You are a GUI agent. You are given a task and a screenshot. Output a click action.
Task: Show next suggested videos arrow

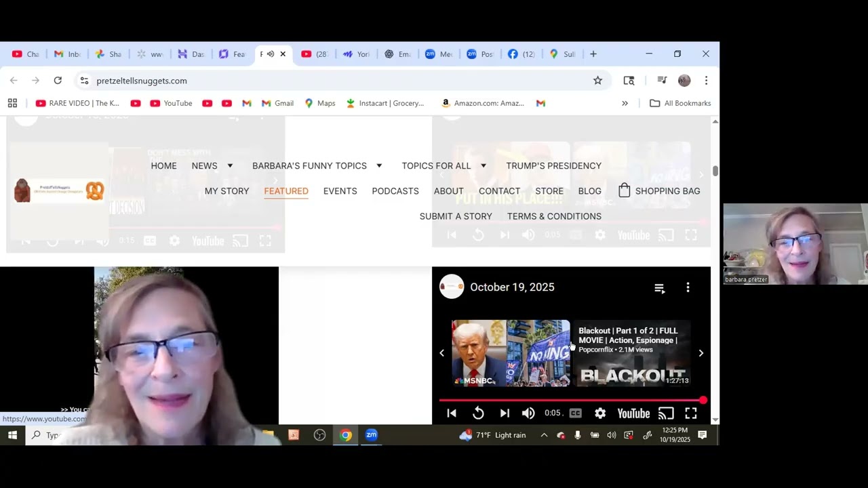701,353
